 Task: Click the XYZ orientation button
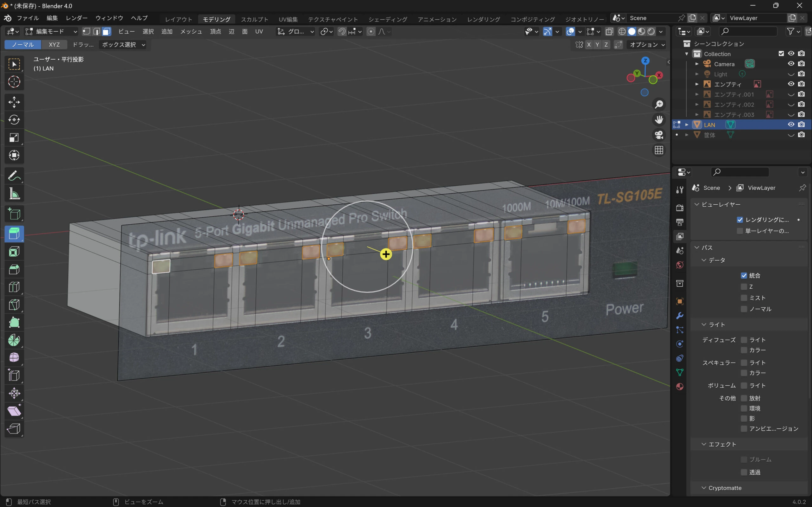(x=54, y=45)
